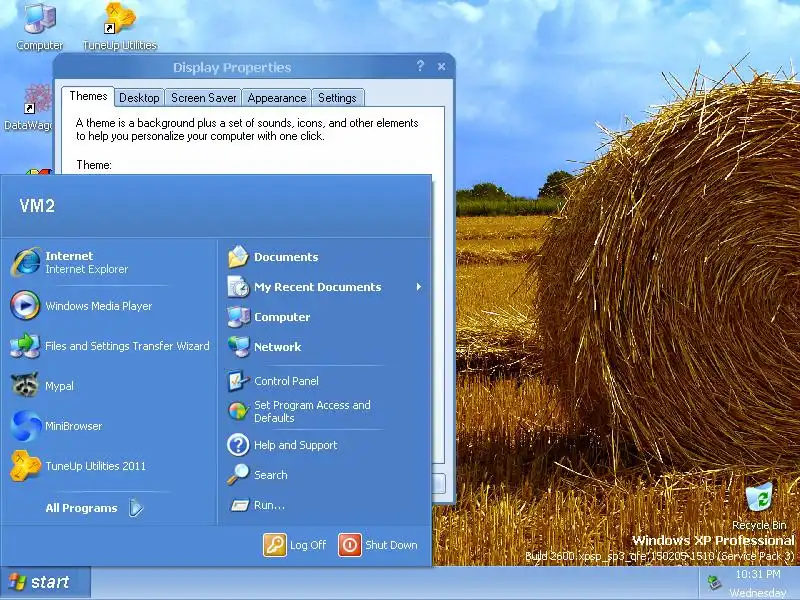
Task: Expand All Programs green arrow
Action: 136,508
